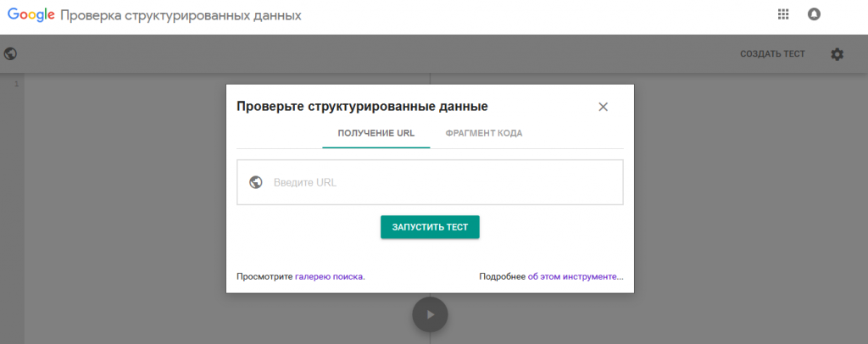Click line number 1 in the code editor
Image resolution: width=868 pixels, height=344 pixels.
click(17, 84)
